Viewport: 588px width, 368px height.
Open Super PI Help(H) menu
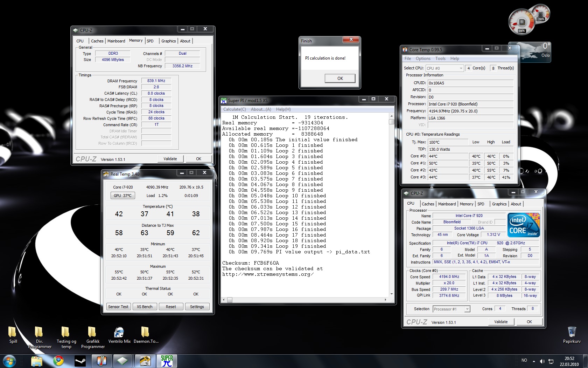click(x=283, y=109)
